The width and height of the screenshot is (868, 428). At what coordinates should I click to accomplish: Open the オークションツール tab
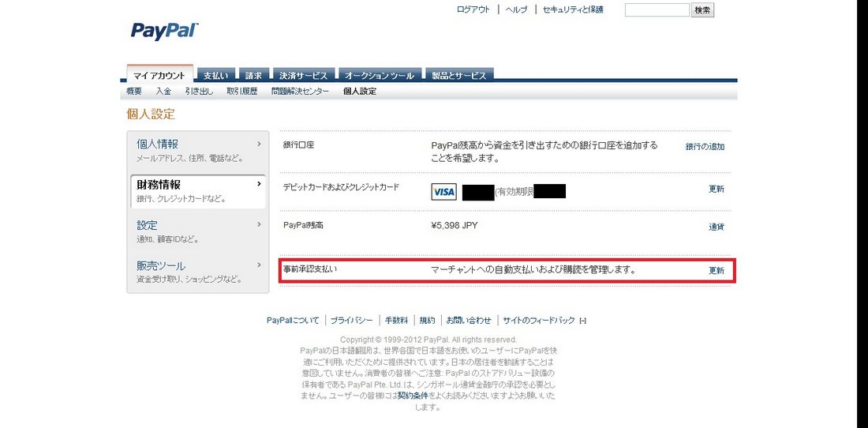[380, 75]
